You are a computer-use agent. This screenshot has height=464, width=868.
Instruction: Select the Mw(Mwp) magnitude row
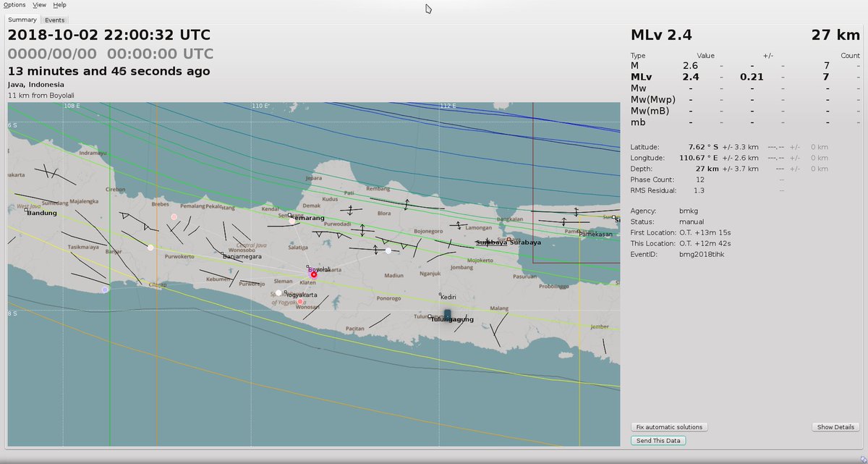coord(745,99)
